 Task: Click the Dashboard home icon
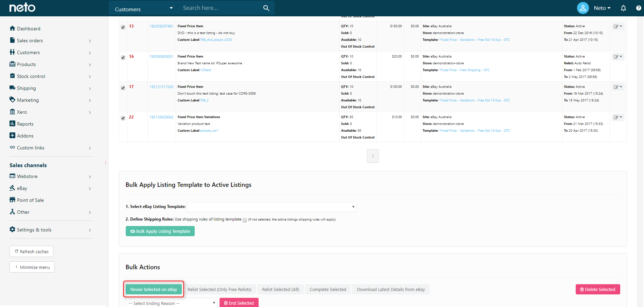(13, 28)
